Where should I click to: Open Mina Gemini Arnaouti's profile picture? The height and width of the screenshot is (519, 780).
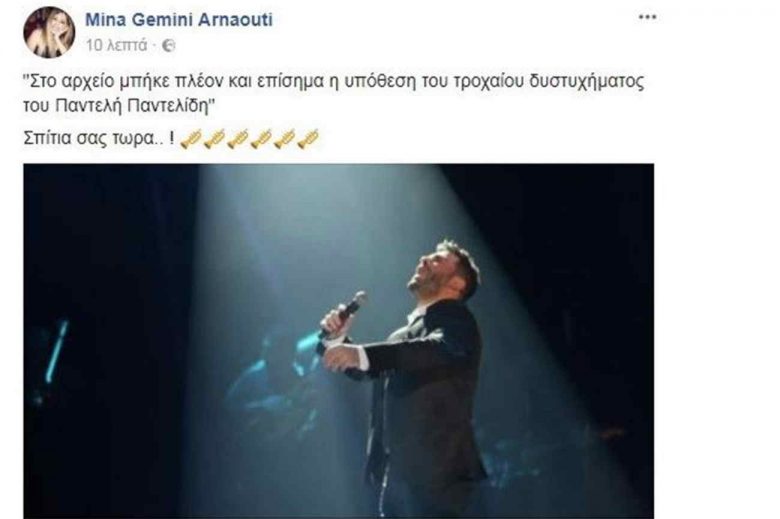(49, 32)
